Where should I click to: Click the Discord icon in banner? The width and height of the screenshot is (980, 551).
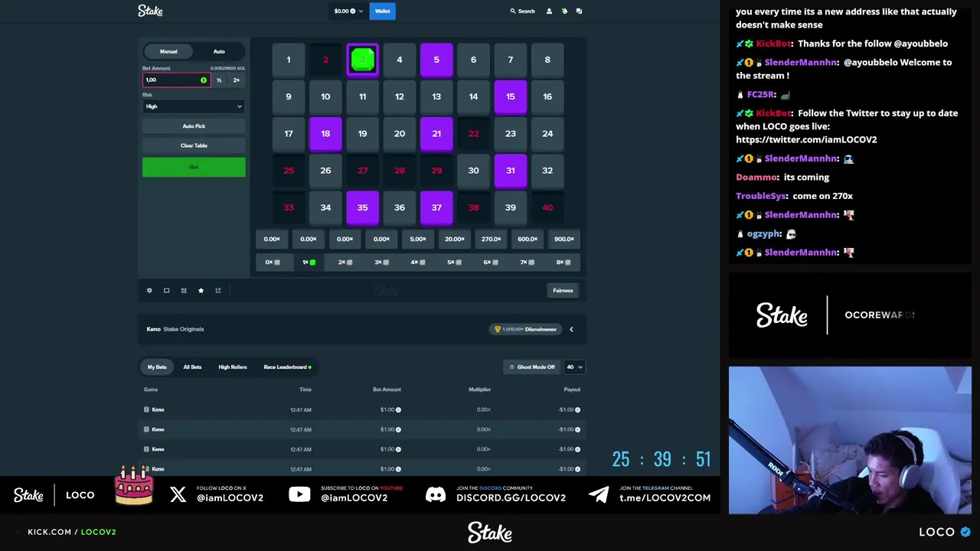[436, 494]
